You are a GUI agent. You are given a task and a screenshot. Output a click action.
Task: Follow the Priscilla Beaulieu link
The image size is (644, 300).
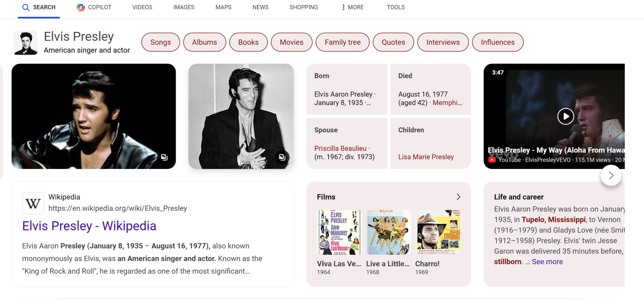tap(340, 148)
